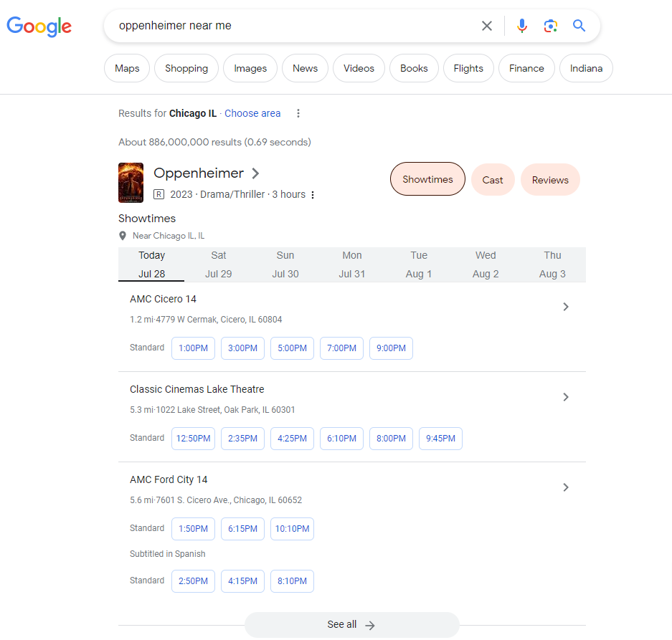
Task: Open the Cast section chip
Action: point(493,180)
